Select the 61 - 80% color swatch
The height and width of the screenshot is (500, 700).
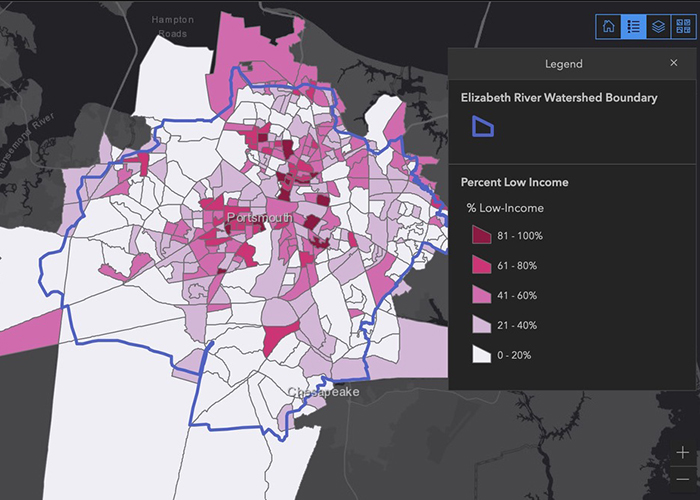tap(483, 266)
